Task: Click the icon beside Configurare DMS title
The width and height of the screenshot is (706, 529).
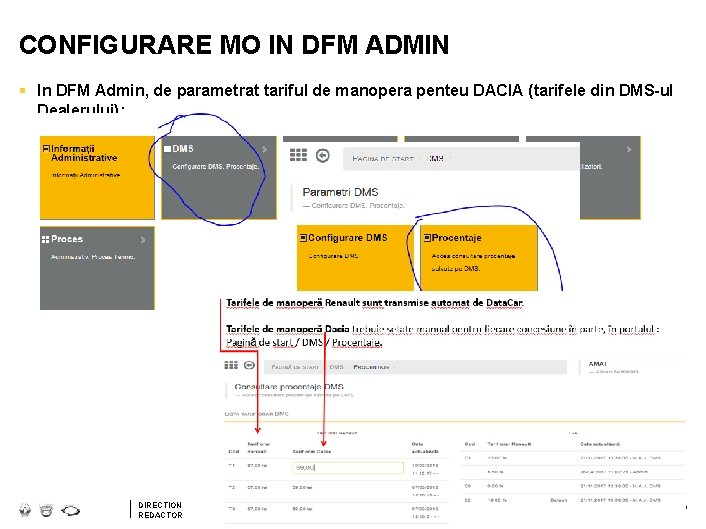Action: (x=303, y=237)
